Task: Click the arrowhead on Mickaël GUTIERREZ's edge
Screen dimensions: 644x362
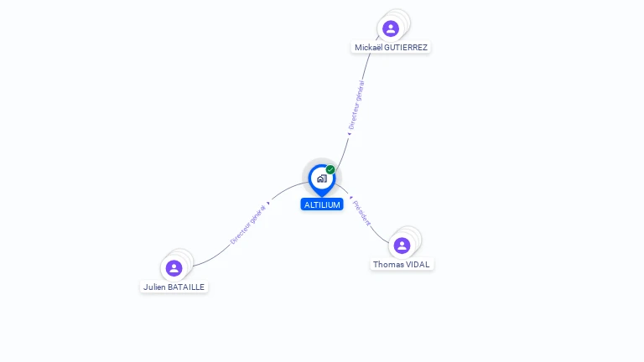Action: [349, 134]
